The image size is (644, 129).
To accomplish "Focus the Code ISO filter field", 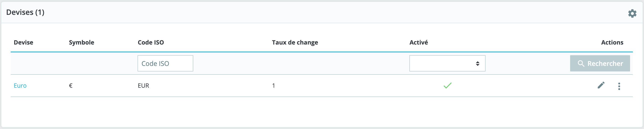I will [165, 63].
